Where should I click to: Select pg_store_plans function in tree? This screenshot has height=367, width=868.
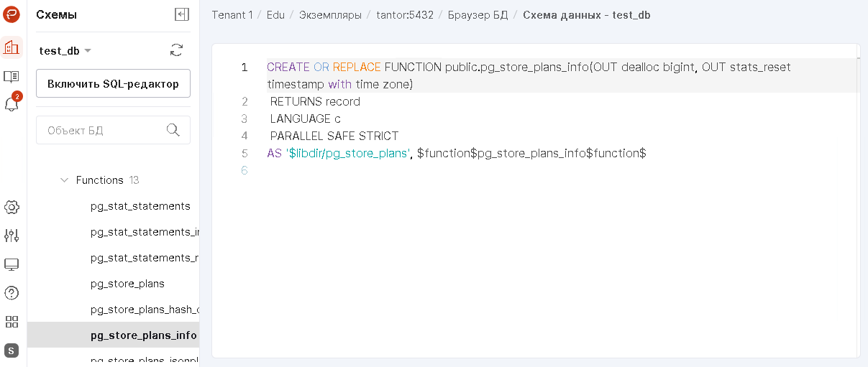coord(127,284)
